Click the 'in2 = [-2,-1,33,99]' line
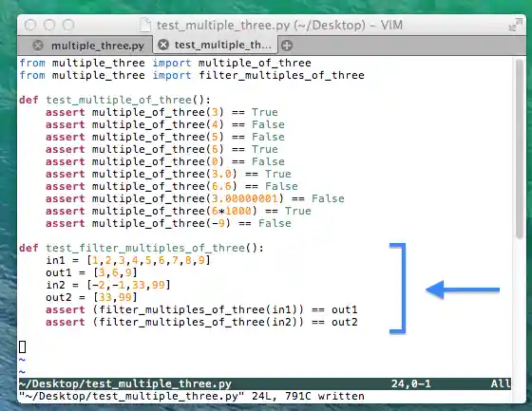Viewport: 532px width, 411px height. tap(108, 285)
